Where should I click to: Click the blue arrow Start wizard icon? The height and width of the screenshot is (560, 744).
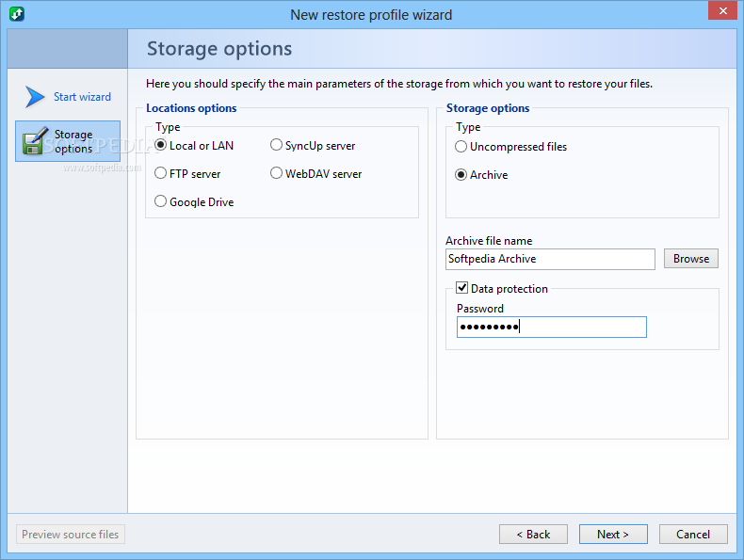pyautogui.click(x=35, y=97)
